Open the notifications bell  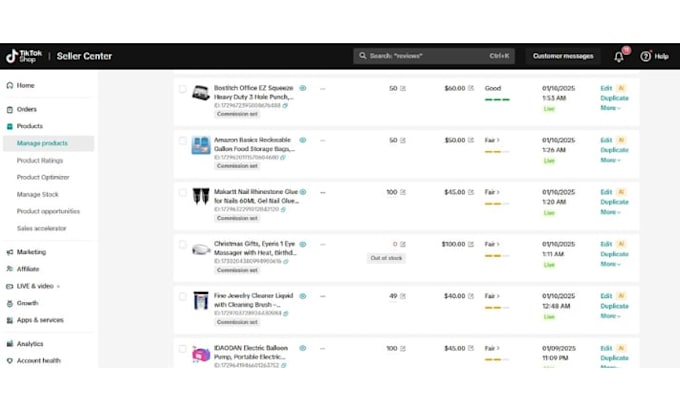pos(619,57)
